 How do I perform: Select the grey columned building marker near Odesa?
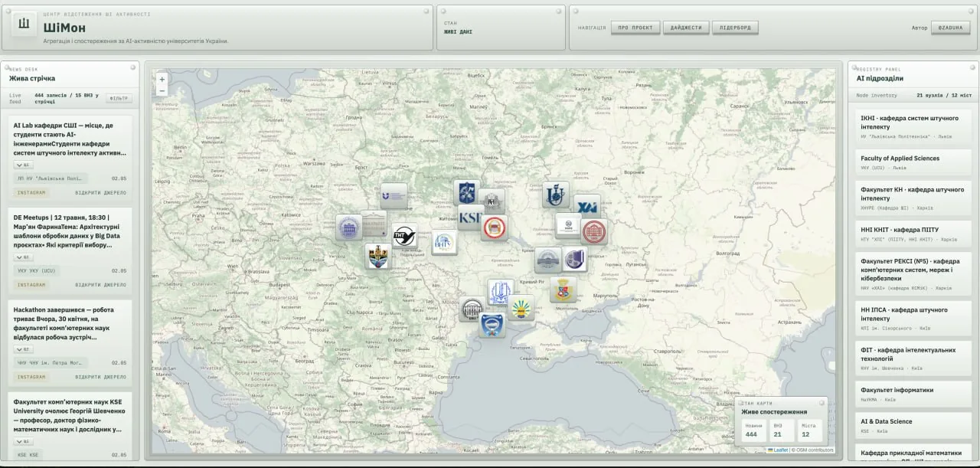click(472, 309)
